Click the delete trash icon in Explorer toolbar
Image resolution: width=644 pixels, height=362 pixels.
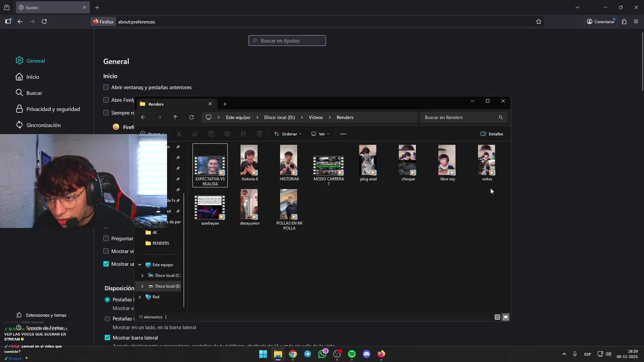[x=260, y=134]
